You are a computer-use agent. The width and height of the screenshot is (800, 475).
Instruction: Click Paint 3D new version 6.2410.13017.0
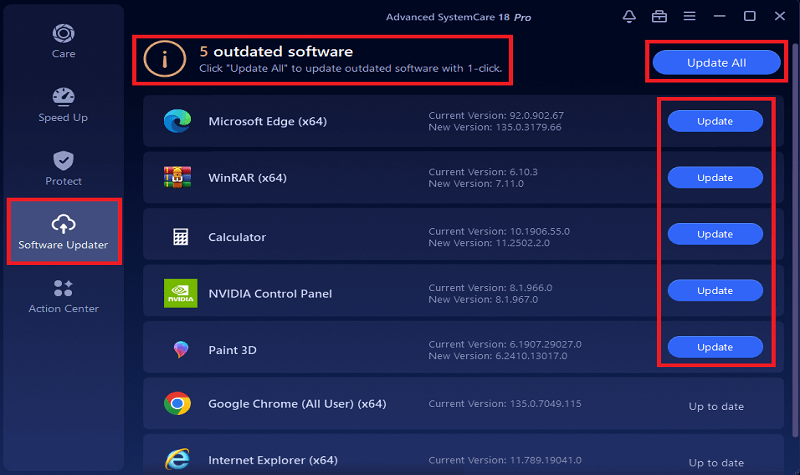[x=498, y=356]
